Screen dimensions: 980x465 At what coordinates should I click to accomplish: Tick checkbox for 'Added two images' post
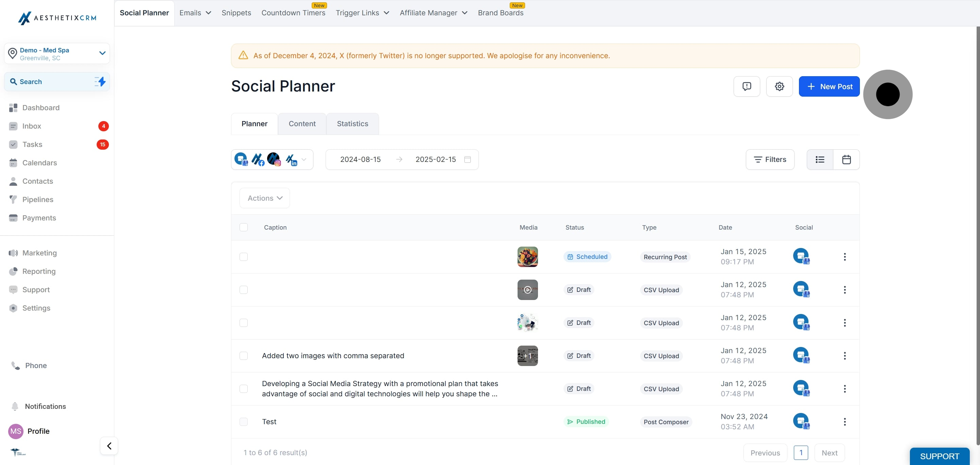244,356
